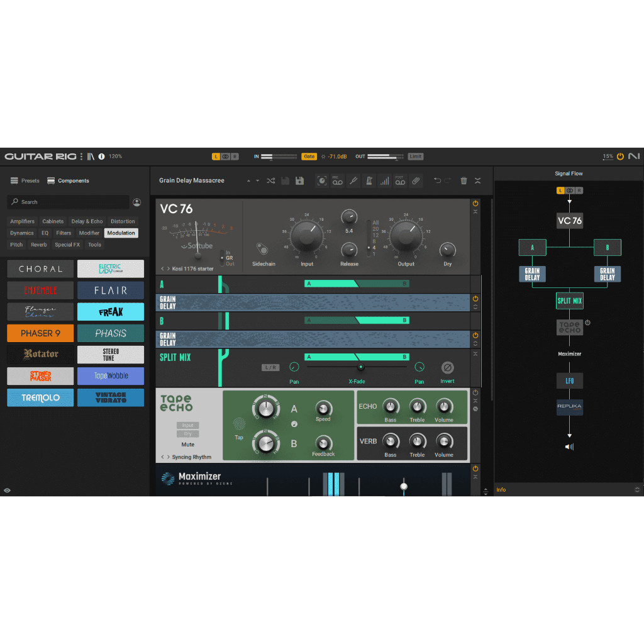Click the Tap tempo fingerprint in Tape Echo
The width and height of the screenshot is (644, 644).
point(239,424)
